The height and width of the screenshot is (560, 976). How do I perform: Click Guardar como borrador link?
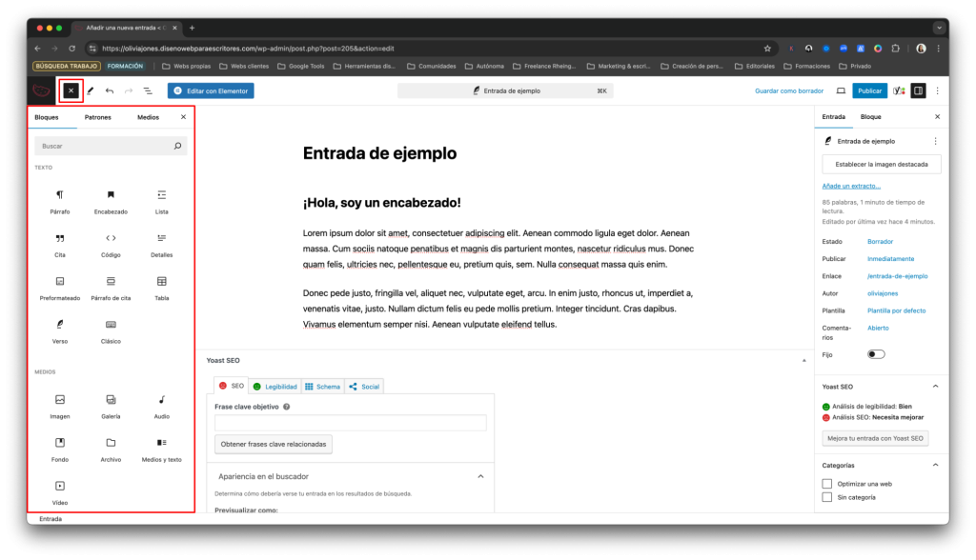point(788,90)
